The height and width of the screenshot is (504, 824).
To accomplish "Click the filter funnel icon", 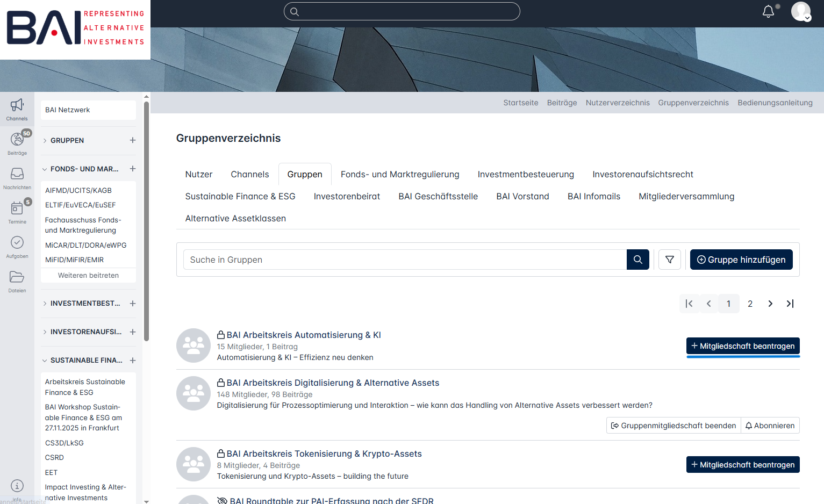I will click(x=670, y=260).
